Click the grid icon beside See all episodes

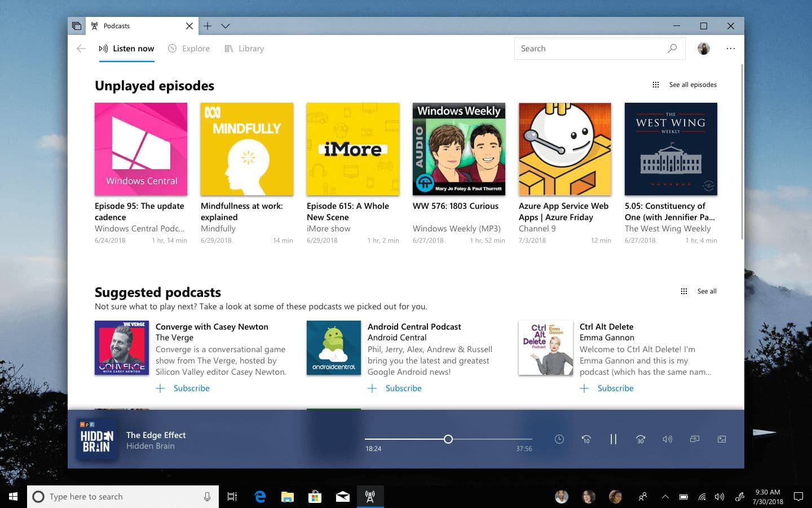pyautogui.click(x=656, y=85)
